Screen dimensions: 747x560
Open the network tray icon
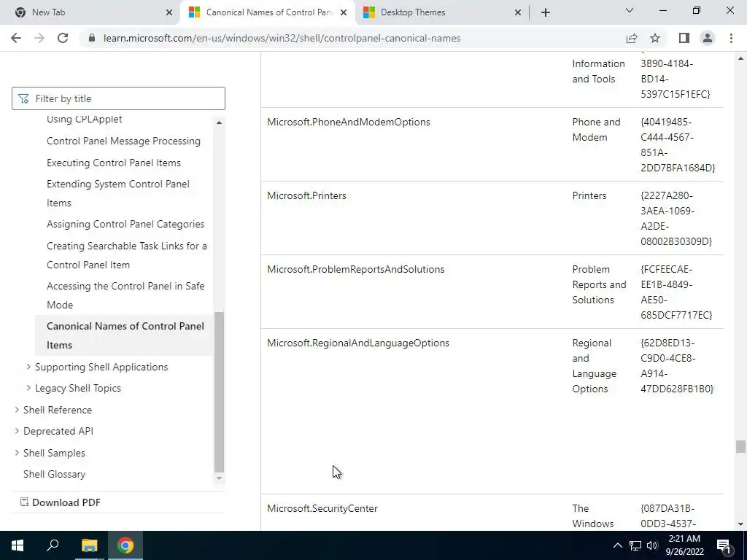point(635,545)
